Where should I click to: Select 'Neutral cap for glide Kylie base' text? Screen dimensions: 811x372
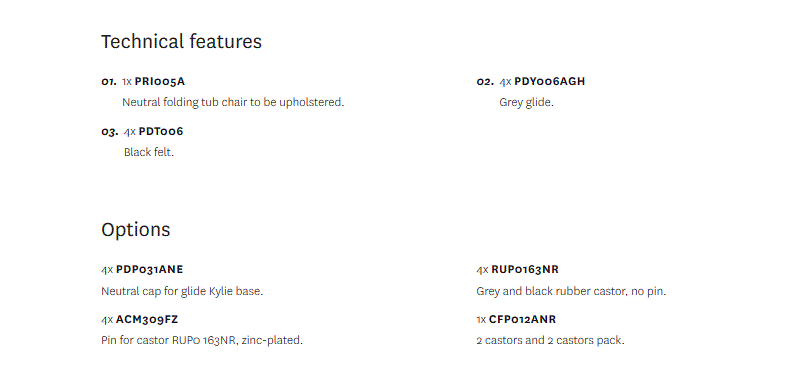point(182,291)
